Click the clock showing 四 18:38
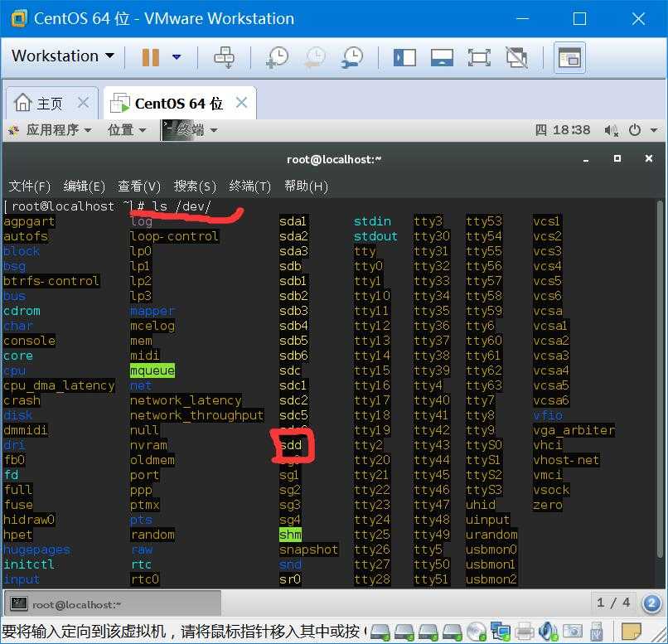This screenshot has width=668, height=644. coord(563,130)
